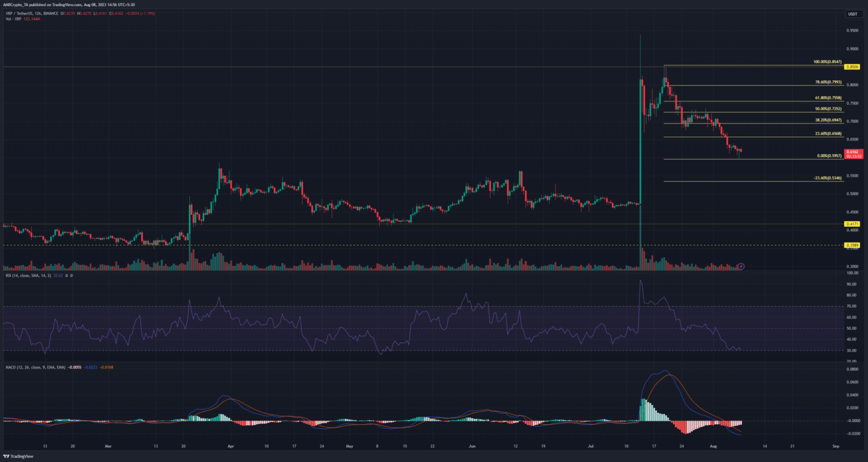Select the 50.00% Fibonacci level label

pos(828,109)
